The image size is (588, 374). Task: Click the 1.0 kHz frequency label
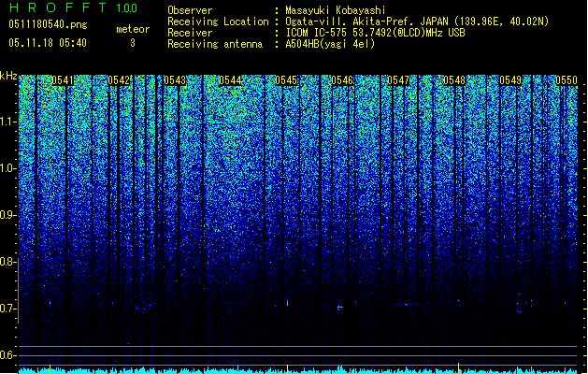click(7, 168)
